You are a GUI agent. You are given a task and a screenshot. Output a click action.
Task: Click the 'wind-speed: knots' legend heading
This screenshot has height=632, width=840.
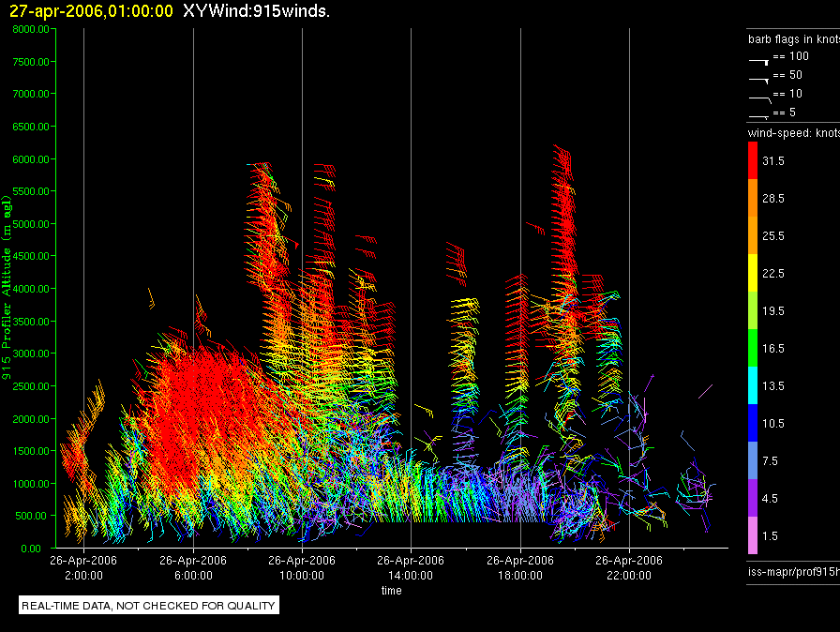coord(794,133)
